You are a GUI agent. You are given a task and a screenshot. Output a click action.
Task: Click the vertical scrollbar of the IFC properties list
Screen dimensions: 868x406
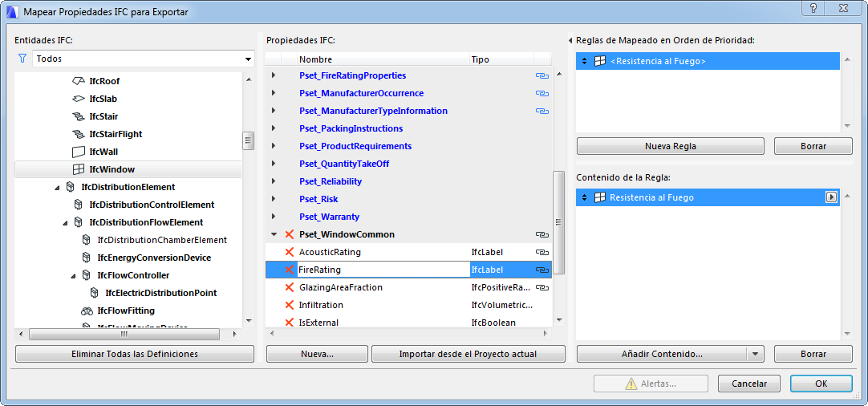[558, 221]
